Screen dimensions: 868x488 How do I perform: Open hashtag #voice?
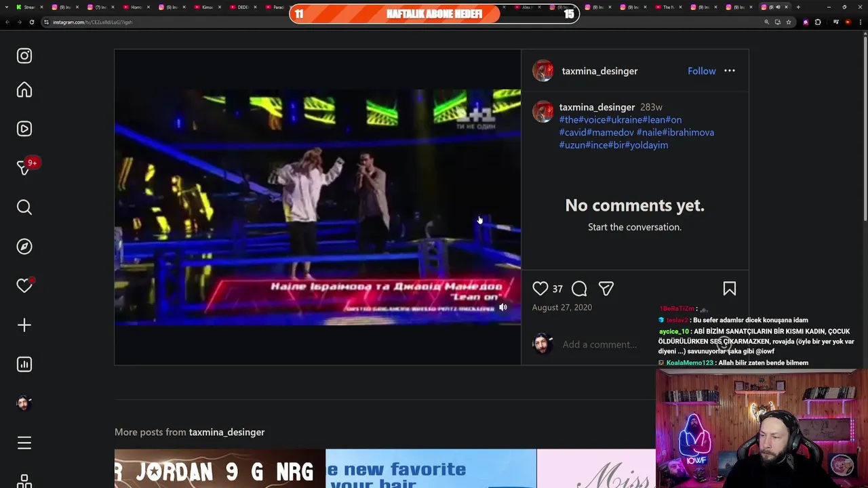click(592, 120)
